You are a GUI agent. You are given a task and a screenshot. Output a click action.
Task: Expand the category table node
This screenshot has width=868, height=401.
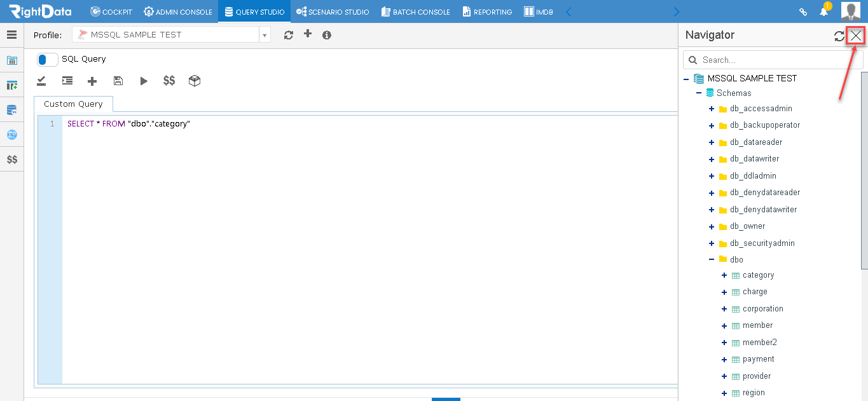pos(724,275)
